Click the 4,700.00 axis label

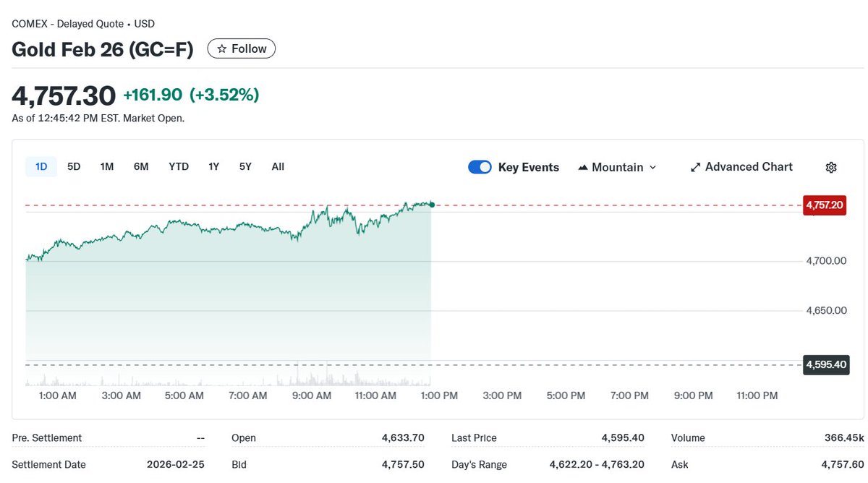(x=826, y=261)
